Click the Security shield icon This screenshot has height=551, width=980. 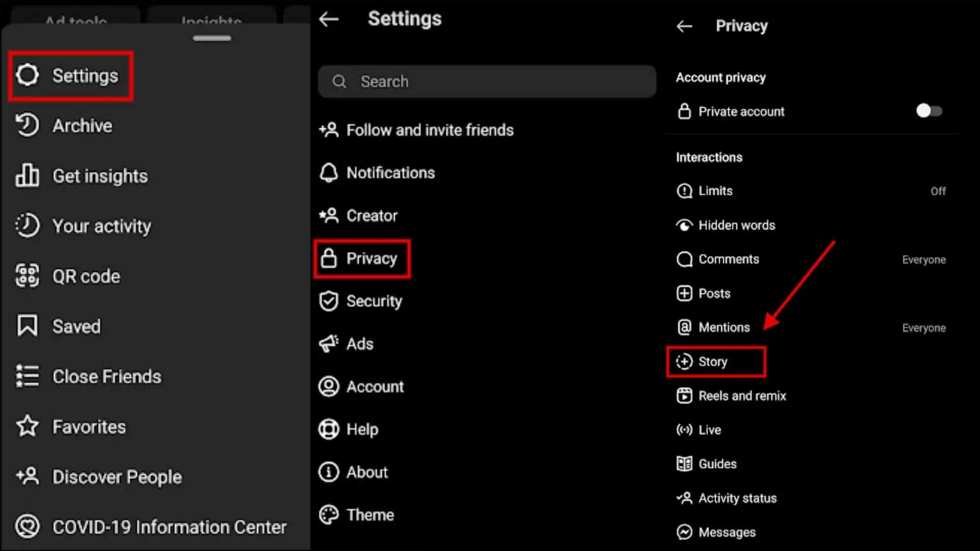(329, 301)
